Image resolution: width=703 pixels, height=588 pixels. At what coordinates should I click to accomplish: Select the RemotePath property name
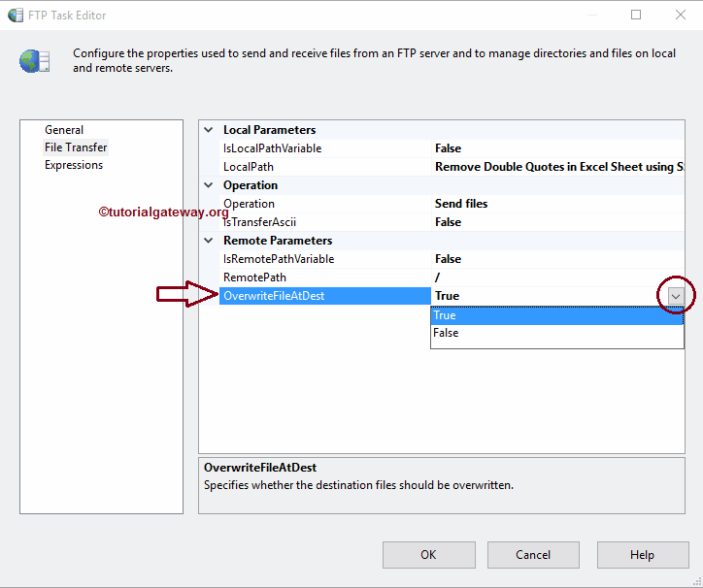click(x=254, y=278)
